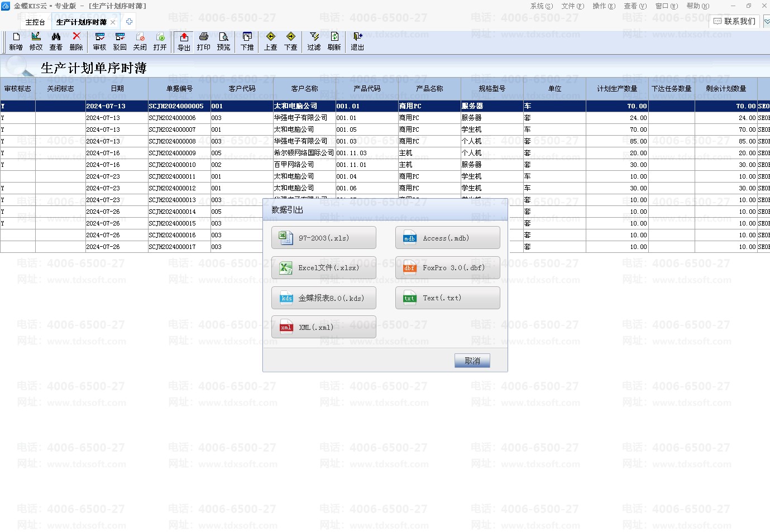Click the 驳回 (Reject) toolbar icon

(x=120, y=42)
